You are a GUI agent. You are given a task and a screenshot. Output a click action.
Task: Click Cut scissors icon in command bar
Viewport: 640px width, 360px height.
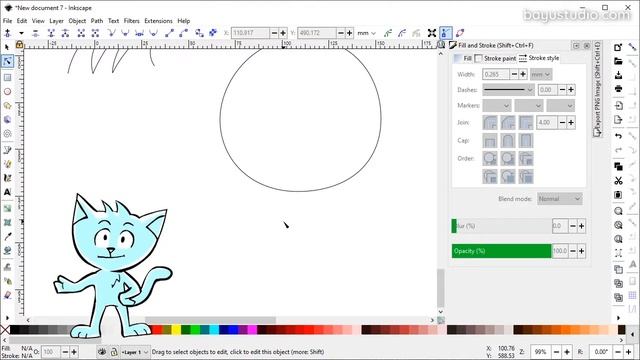point(618,180)
